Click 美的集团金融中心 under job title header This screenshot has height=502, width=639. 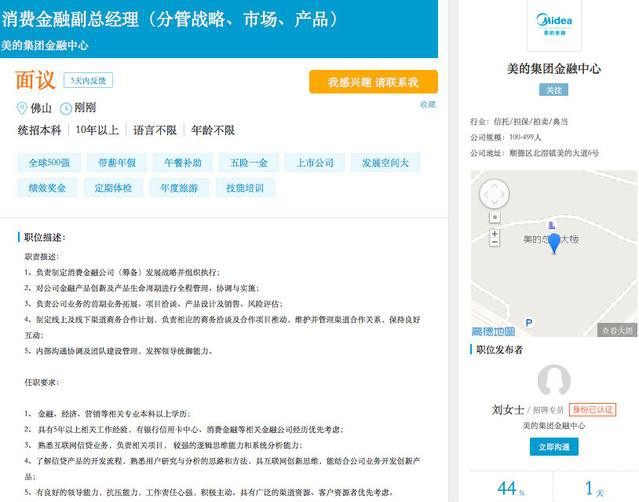point(44,45)
